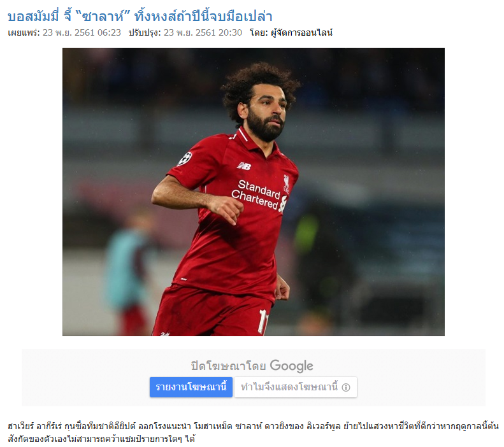Click the Google logo in ad banner

[291, 365]
